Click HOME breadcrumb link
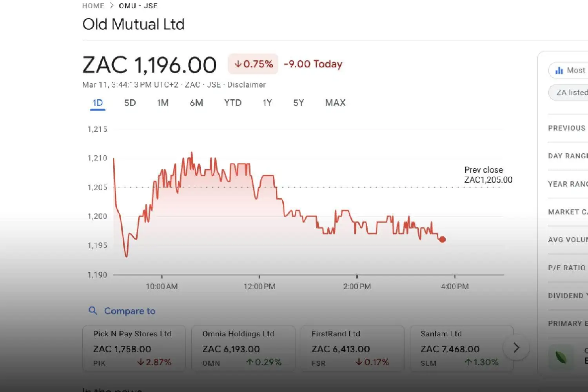The image size is (588, 392). coord(93,6)
